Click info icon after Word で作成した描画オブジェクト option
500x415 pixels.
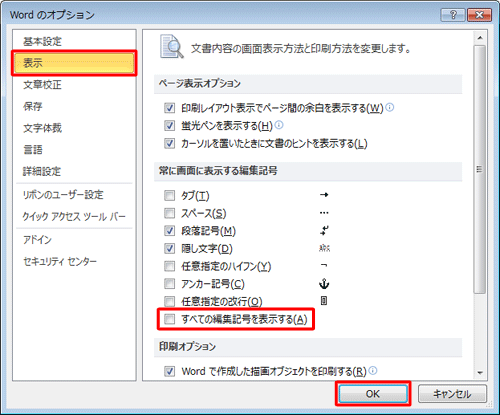point(373,370)
